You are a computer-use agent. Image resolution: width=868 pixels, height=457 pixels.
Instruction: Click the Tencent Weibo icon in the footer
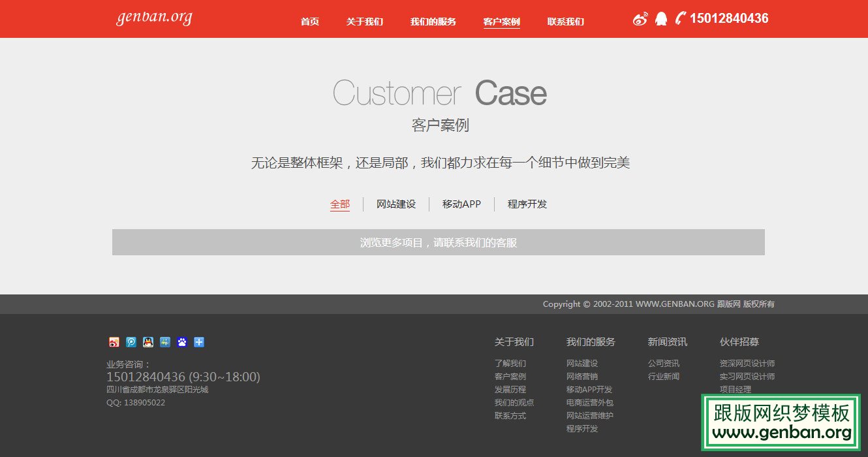tap(131, 342)
